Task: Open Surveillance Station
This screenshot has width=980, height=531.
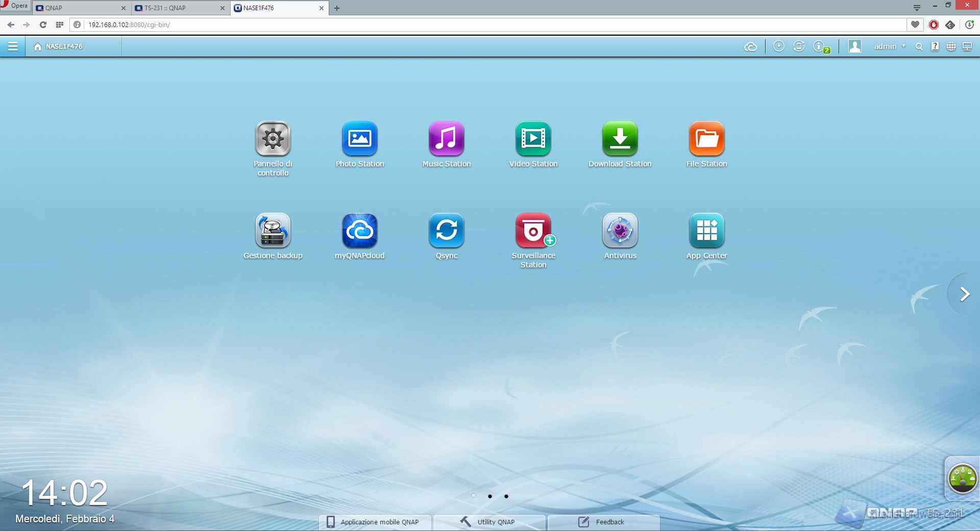Action: coord(533,231)
